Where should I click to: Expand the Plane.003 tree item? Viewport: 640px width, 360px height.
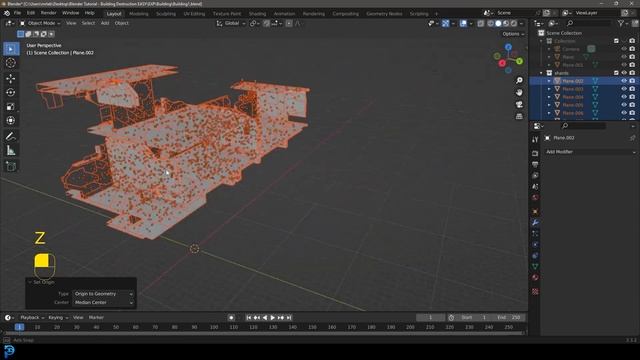(x=549, y=89)
